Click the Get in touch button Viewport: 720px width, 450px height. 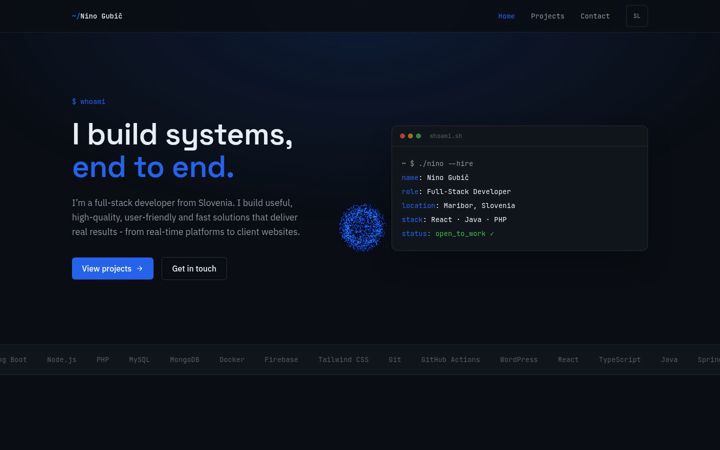pyautogui.click(x=194, y=269)
